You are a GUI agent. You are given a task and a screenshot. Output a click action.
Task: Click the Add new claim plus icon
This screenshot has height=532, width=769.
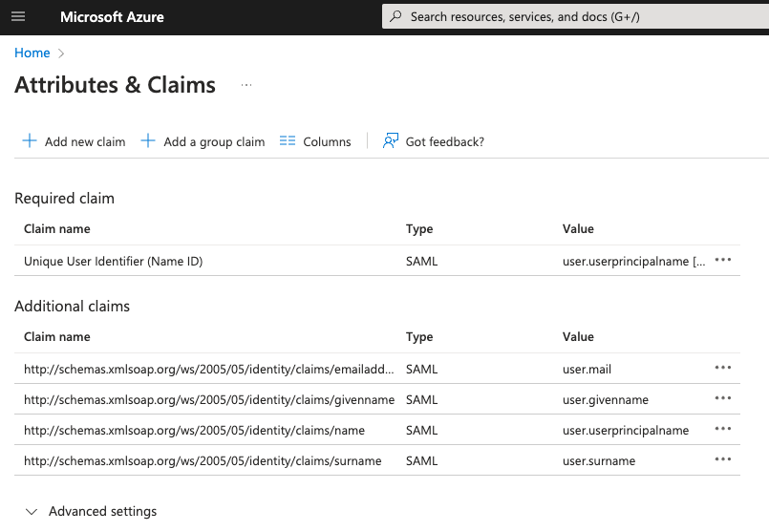click(x=30, y=141)
